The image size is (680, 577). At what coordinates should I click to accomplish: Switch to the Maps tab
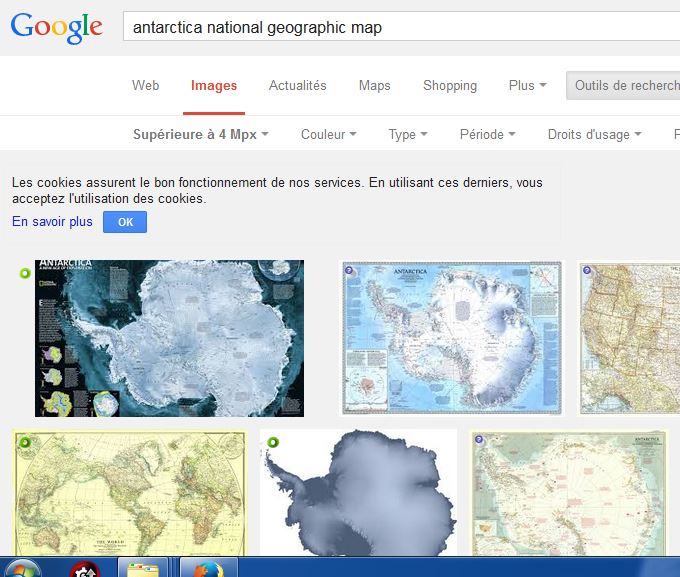tap(375, 85)
